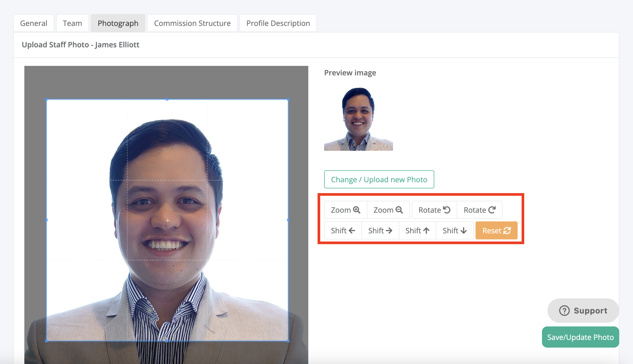The height and width of the screenshot is (364, 633).
Task: Shift the image up
Action: [x=418, y=231]
